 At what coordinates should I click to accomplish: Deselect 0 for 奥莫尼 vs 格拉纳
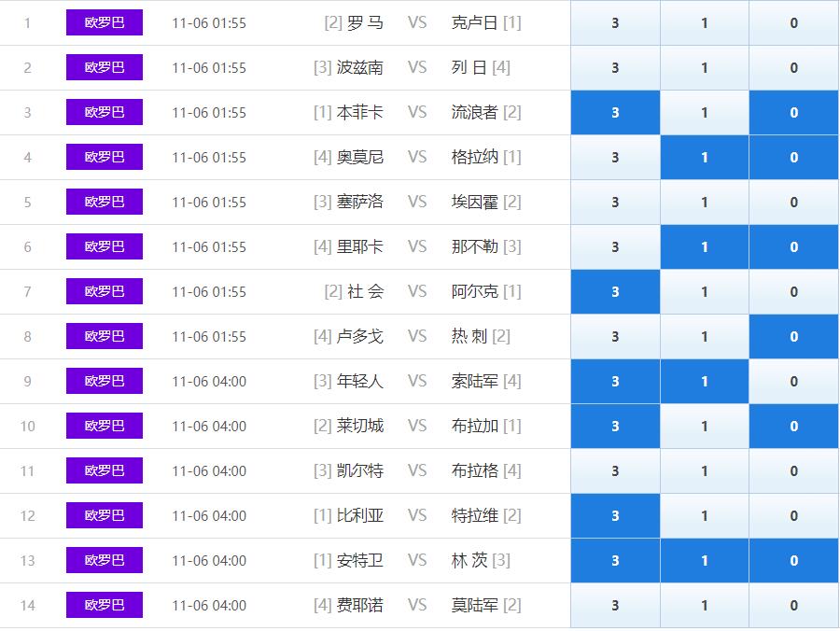(794, 157)
